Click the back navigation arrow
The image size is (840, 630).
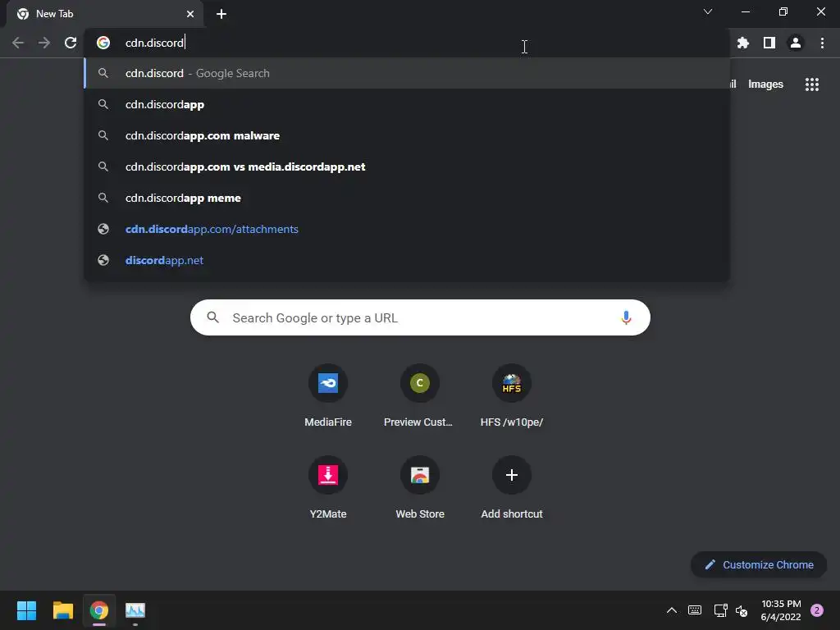pos(18,43)
